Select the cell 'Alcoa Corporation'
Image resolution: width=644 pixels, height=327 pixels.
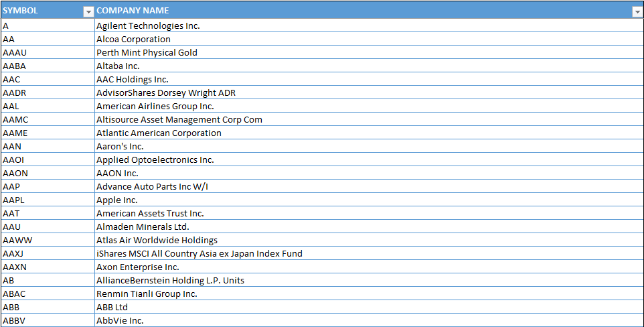[369, 39]
